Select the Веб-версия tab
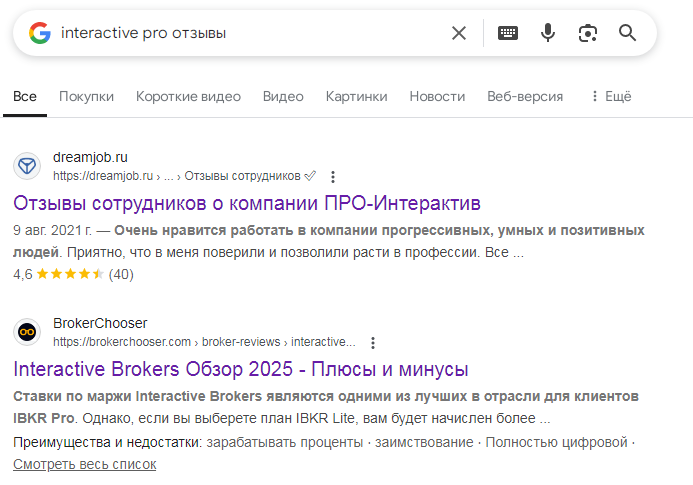This screenshot has height=485, width=693. 525,96
